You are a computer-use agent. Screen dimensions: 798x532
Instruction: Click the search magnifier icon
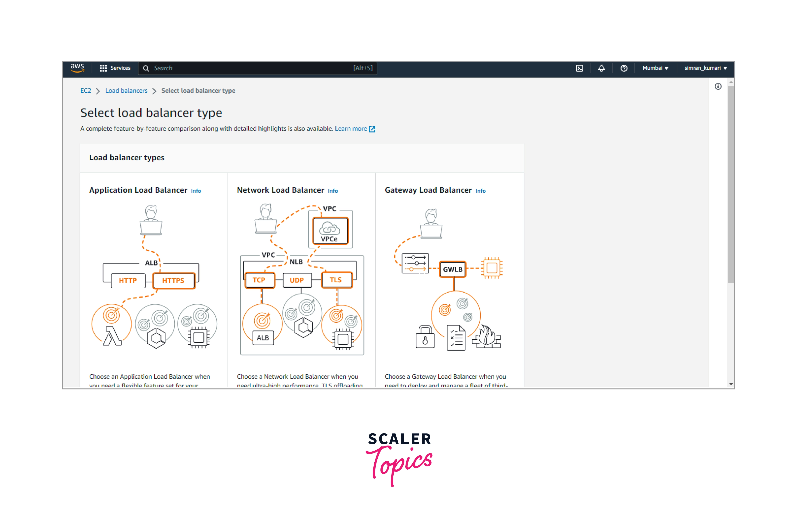(x=146, y=68)
